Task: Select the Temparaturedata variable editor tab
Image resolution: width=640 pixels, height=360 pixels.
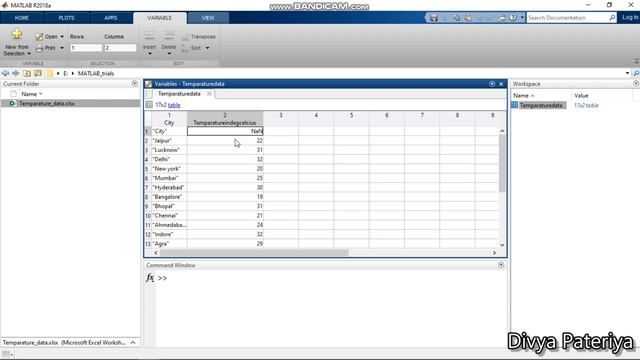Action: click(179, 94)
